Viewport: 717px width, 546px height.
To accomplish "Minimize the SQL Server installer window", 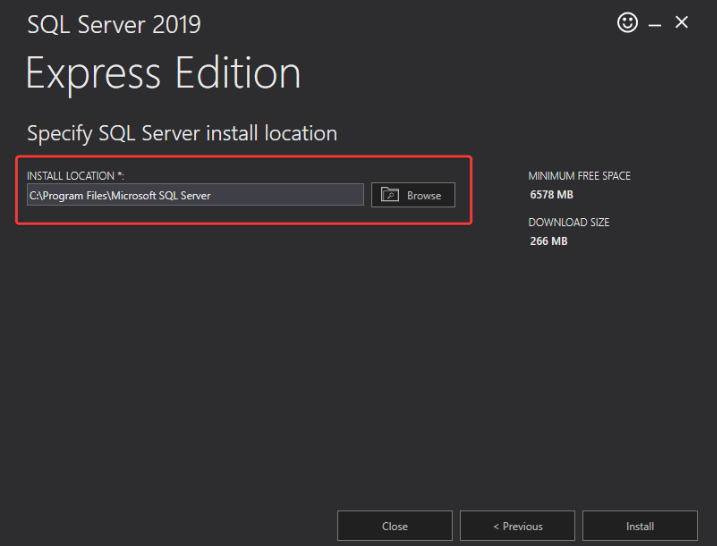I will pos(654,24).
